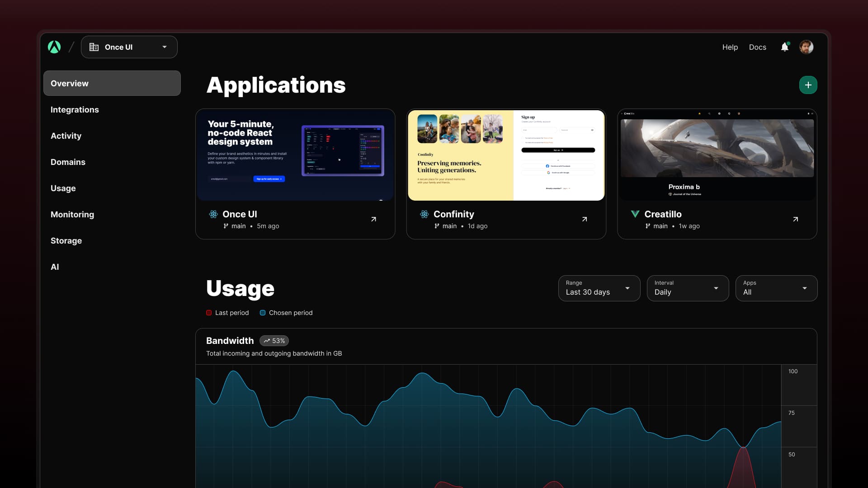Open the notifications bell

[x=785, y=47]
